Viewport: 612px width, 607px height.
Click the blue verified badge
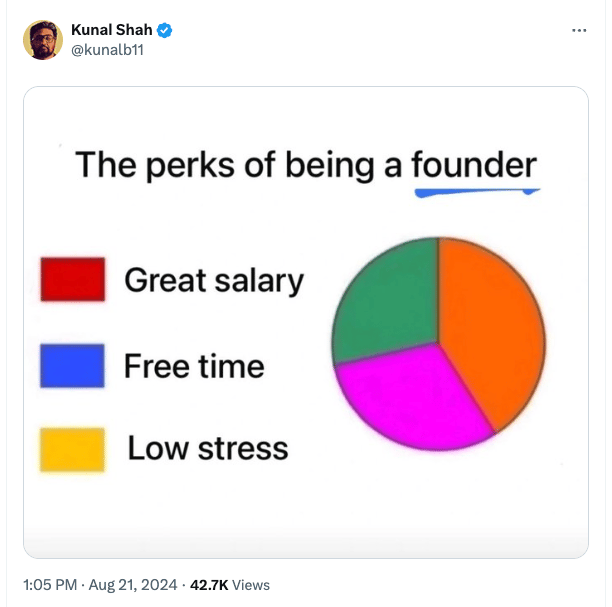[164, 30]
